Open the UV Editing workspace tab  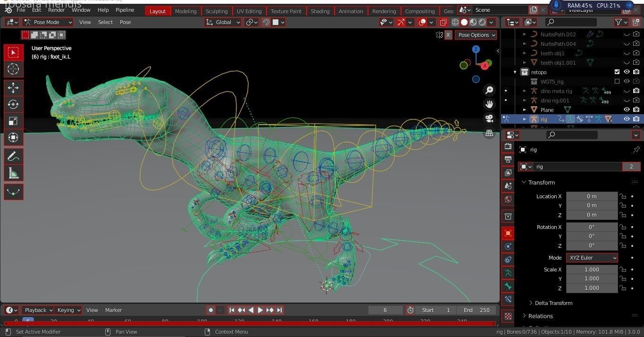(x=249, y=11)
